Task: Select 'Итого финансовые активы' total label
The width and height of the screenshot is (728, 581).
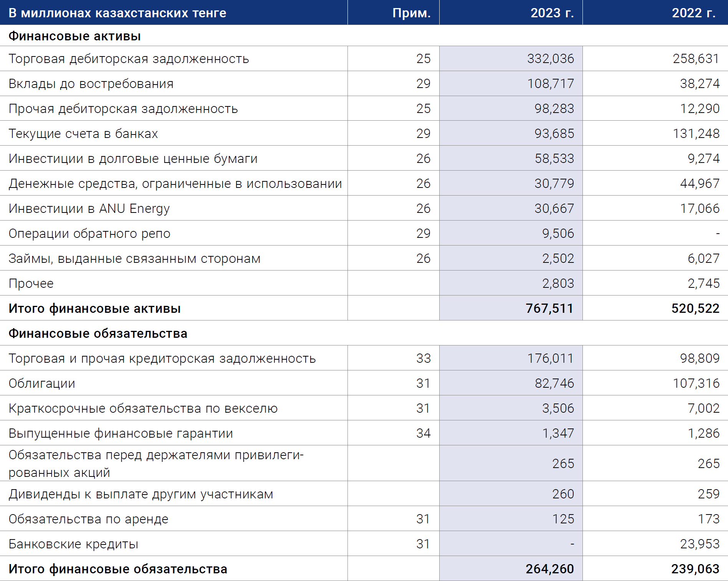Action: tap(94, 309)
